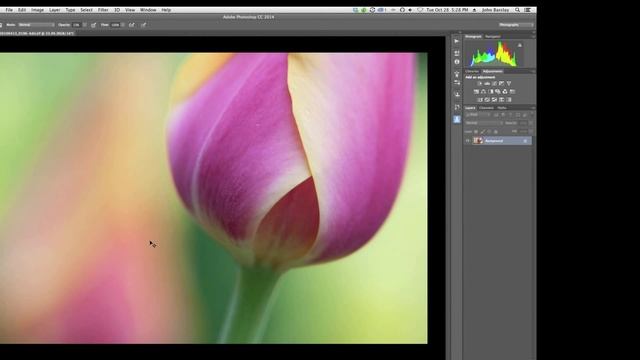This screenshot has height=360, width=640.
Task: Open the Window menu
Action: tap(148, 10)
